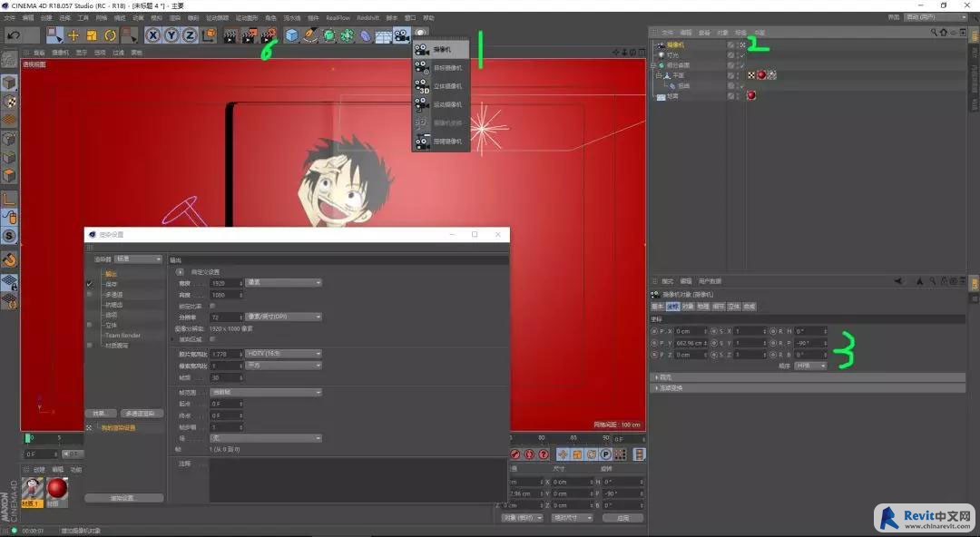Select the Rotate tool
The width and height of the screenshot is (980, 537).
coord(111,35)
